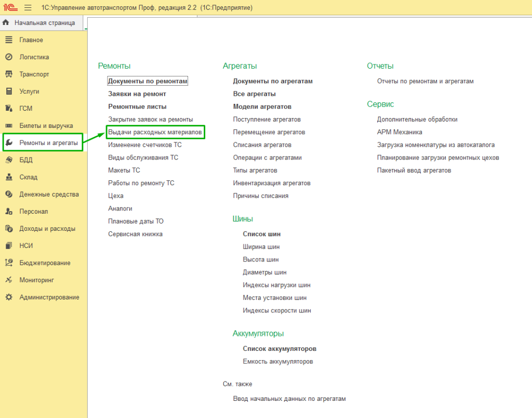Open Документы по ремонтам list

pos(148,81)
